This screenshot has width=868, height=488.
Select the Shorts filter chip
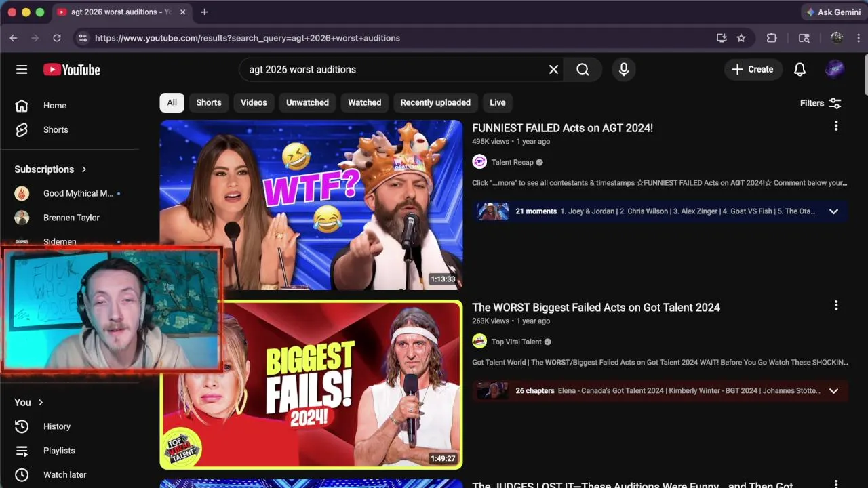pyautogui.click(x=209, y=103)
